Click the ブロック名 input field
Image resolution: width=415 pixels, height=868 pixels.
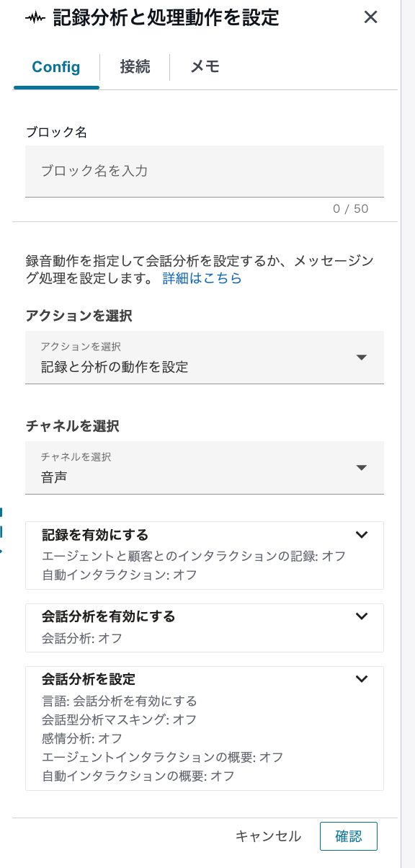[205, 171]
